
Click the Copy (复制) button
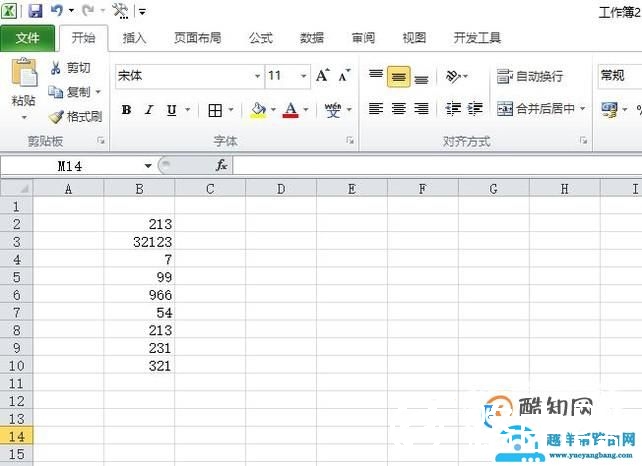[69, 92]
